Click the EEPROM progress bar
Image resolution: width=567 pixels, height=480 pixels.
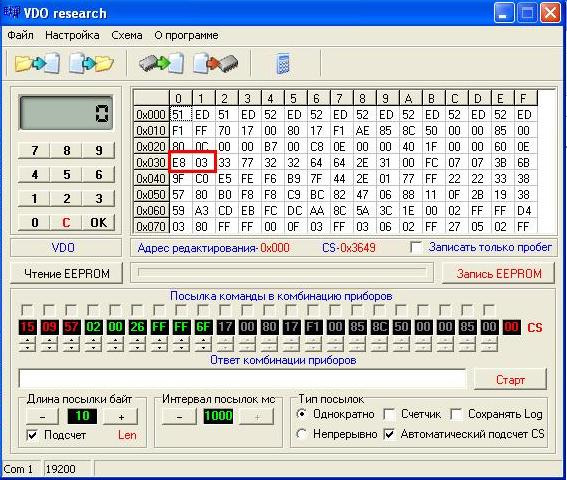click(x=282, y=272)
